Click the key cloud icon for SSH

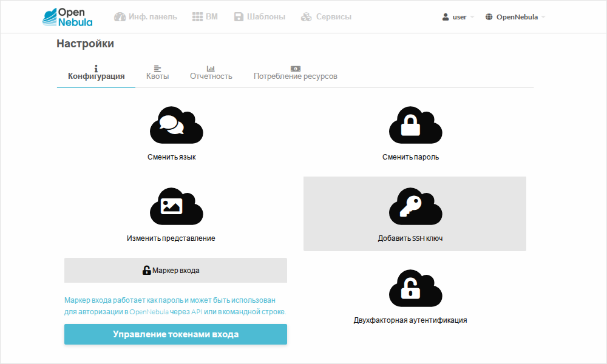(x=415, y=206)
